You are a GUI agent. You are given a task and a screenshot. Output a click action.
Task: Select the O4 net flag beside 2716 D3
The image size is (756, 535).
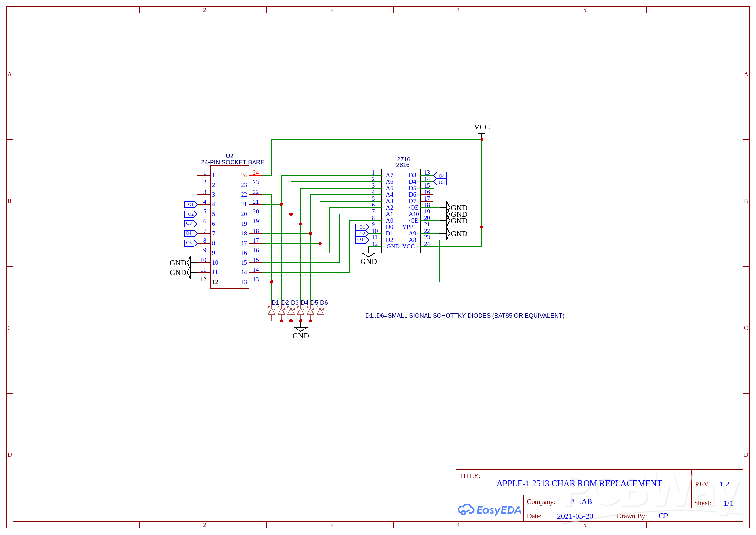[440, 176]
